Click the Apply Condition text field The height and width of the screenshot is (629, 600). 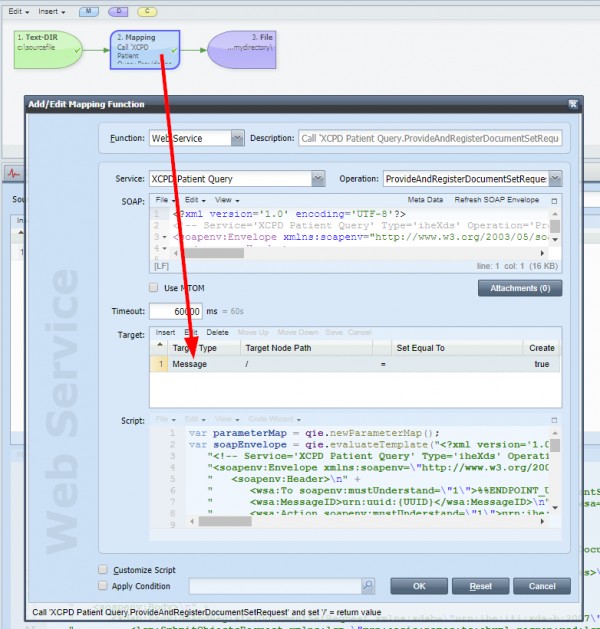[x=276, y=586]
